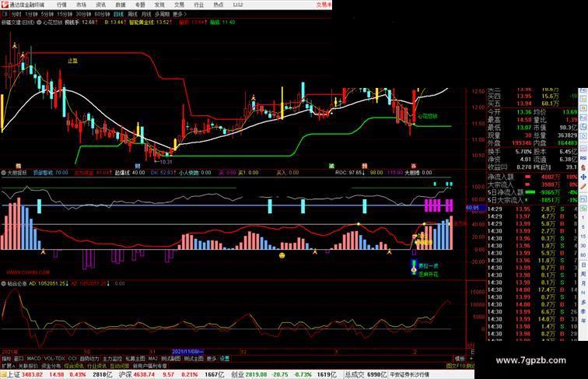Select 15-minute button in right sidebar

(583, 237)
